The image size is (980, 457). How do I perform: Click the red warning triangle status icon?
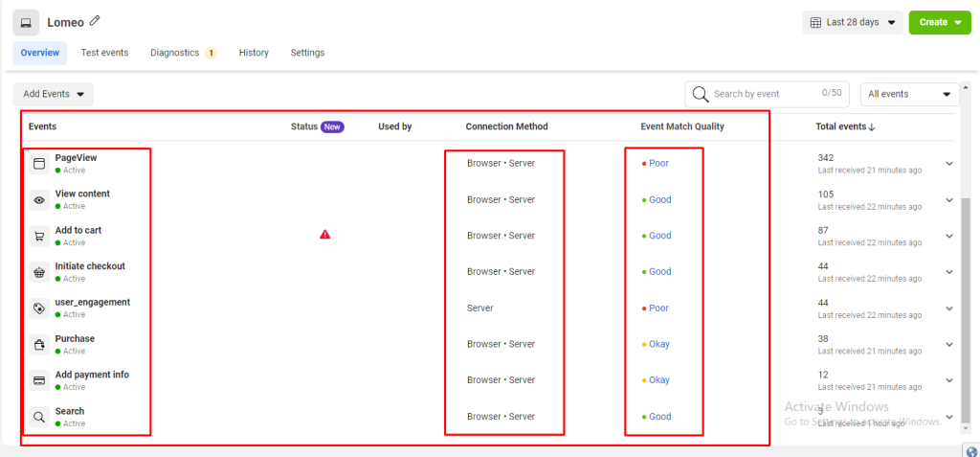point(325,235)
